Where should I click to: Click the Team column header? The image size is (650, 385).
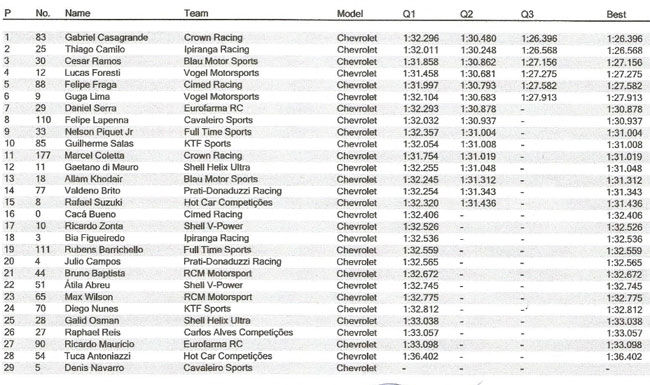click(x=196, y=13)
